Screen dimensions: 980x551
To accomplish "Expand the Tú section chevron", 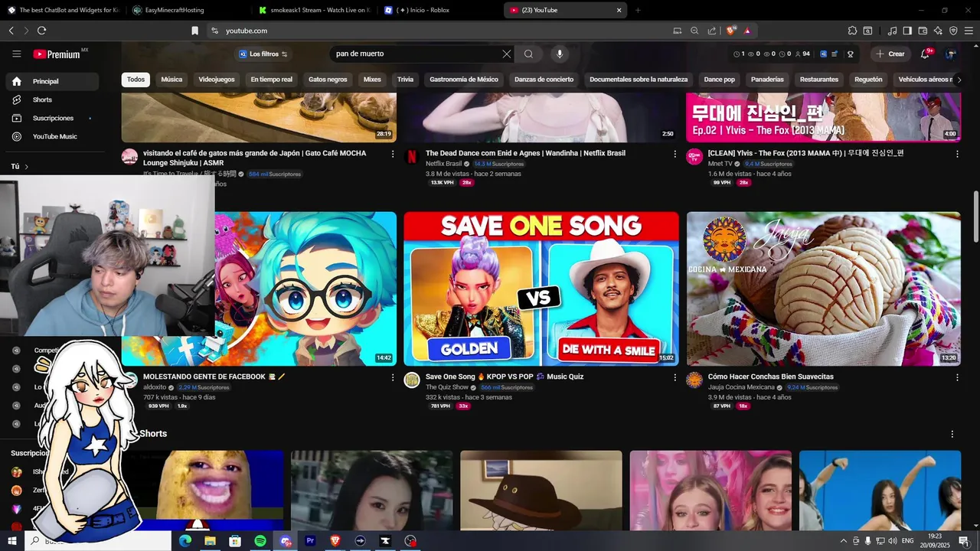I will click(x=26, y=166).
